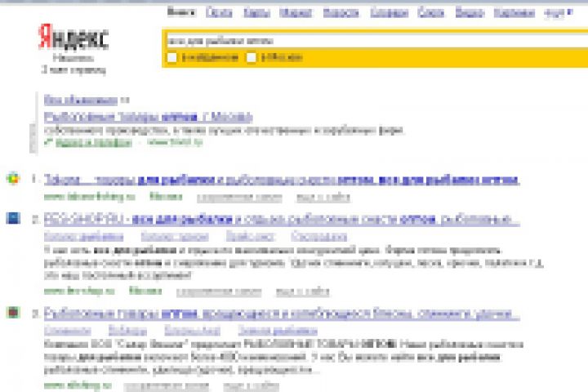Open the Почта tab in top navigation
The height and width of the screenshot is (392, 588).
pyautogui.click(x=219, y=13)
